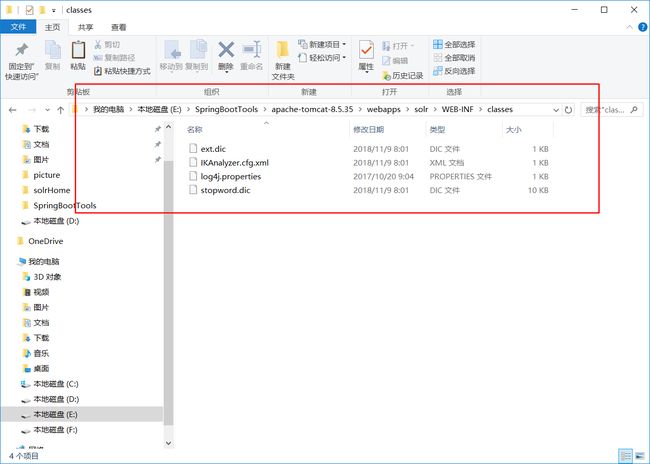Sort by Name column header
Viewport: 650px width, 464px height.
pos(266,130)
